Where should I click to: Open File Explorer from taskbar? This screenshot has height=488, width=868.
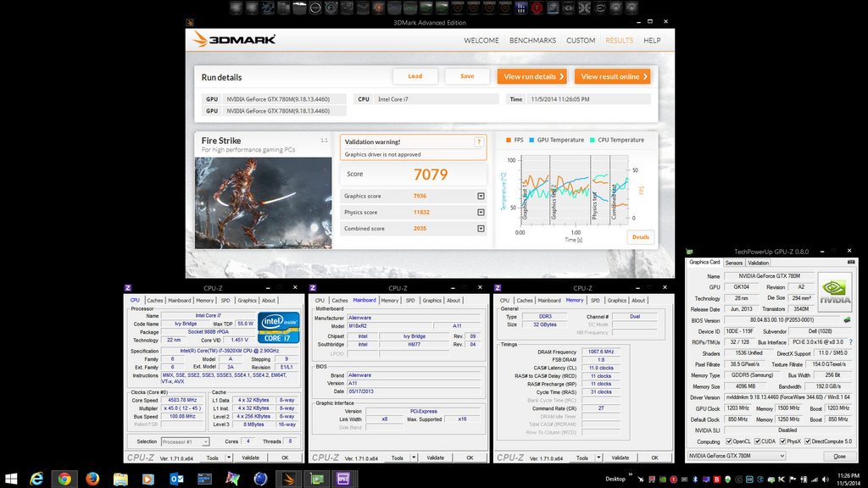point(120,479)
